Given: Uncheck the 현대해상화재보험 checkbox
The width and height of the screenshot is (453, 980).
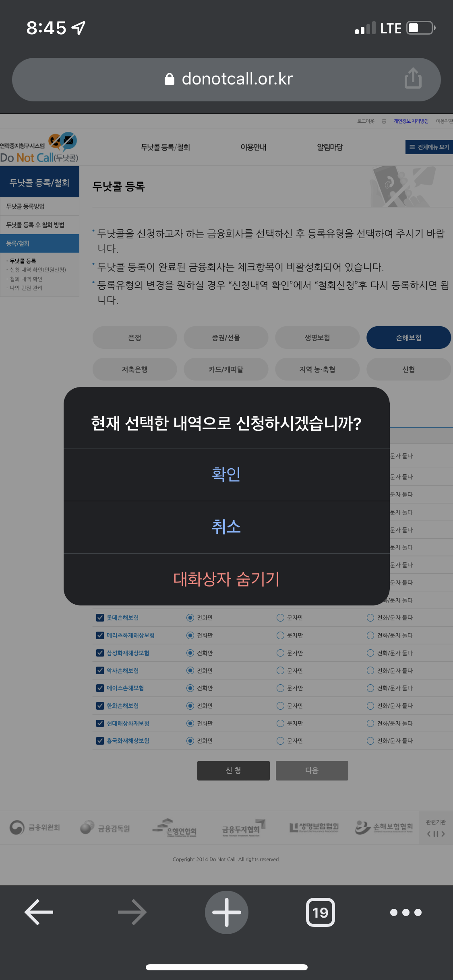Looking at the screenshot, I should point(100,723).
